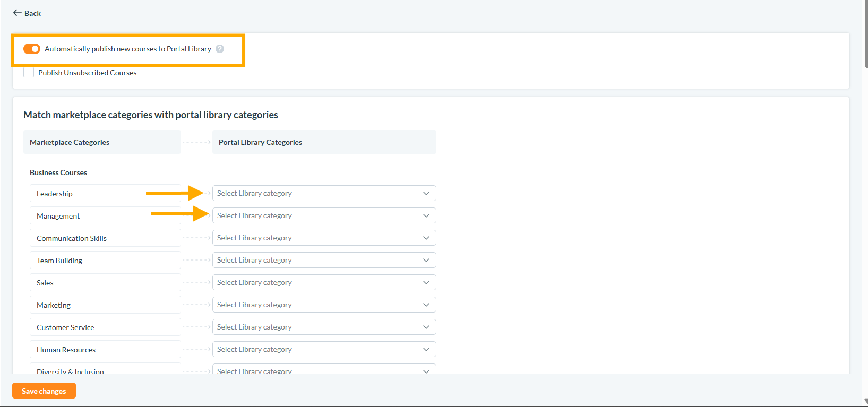Click the Marketplace Categories column header
868x407 pixels.
tap(102, 142)
